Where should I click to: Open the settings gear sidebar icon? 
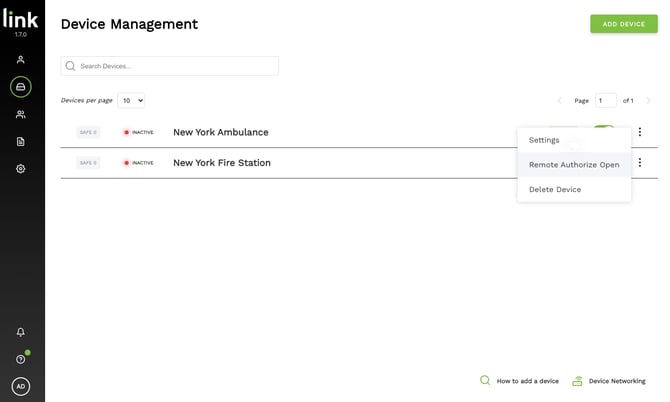(x=21, y=169)
